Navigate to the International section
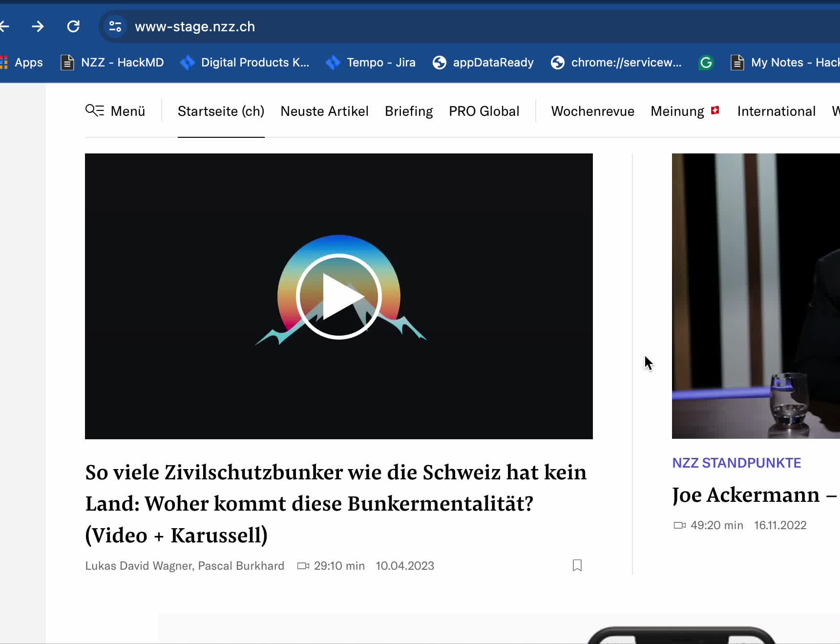Viewport: 840px width, 644px height. (x=776, y=111)
